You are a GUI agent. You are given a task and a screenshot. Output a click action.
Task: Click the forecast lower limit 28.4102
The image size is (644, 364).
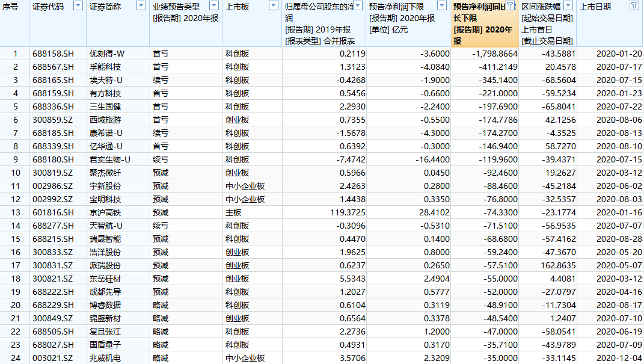tap(435, 212)
